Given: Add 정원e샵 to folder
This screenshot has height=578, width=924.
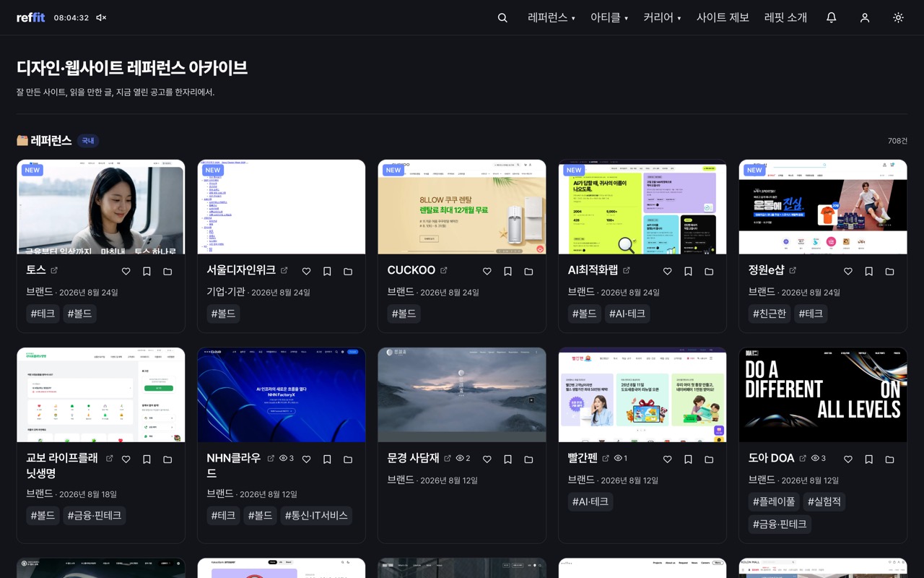Looking at the screenshot, I should pos(889,272).
